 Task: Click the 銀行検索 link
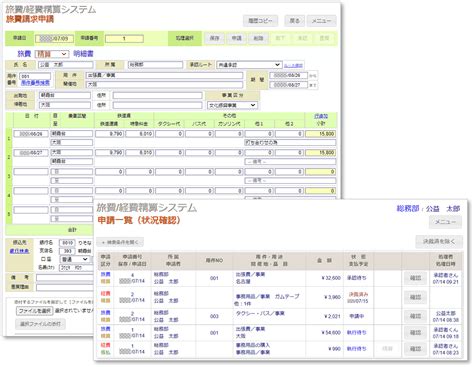tap(19, 251)
